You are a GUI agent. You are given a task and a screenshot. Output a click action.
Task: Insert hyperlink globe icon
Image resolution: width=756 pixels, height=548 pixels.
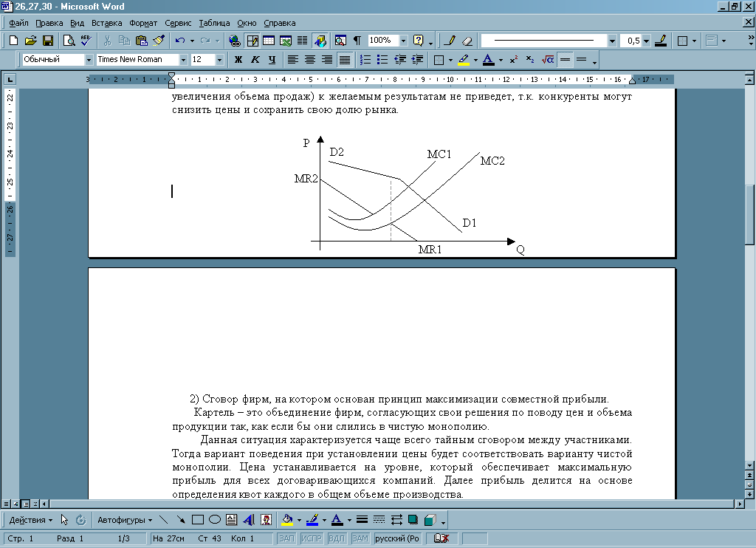click(x=234, y=41)
